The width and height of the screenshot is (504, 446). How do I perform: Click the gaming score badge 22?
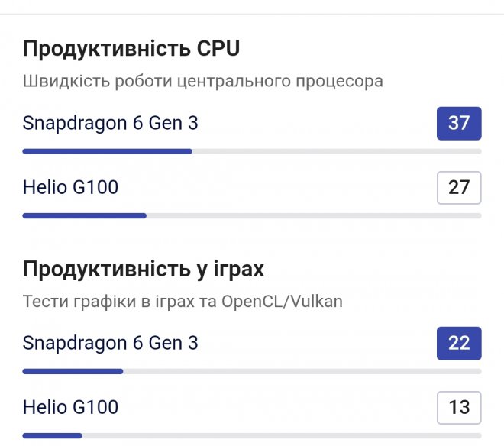458,343
